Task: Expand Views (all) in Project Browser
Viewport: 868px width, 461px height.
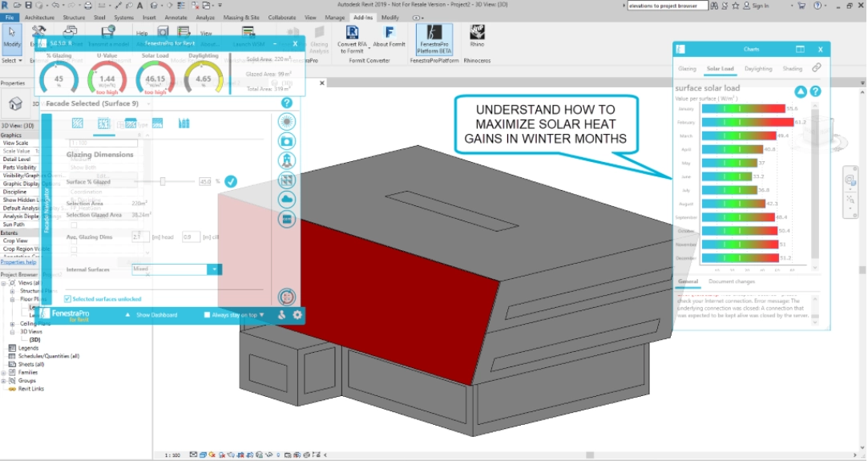Action: pos(3,283)
